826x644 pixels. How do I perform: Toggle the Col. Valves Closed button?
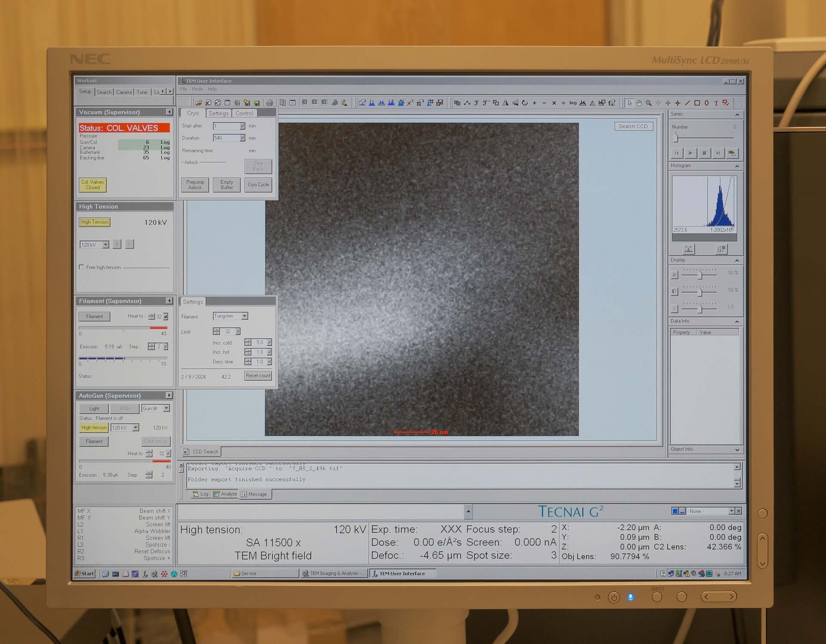coord(92,185)
